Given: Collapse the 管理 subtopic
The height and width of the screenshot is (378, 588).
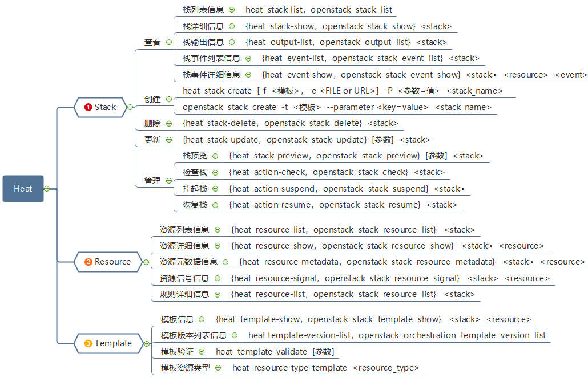Looking at the screenshot, I should pos(169,181).
